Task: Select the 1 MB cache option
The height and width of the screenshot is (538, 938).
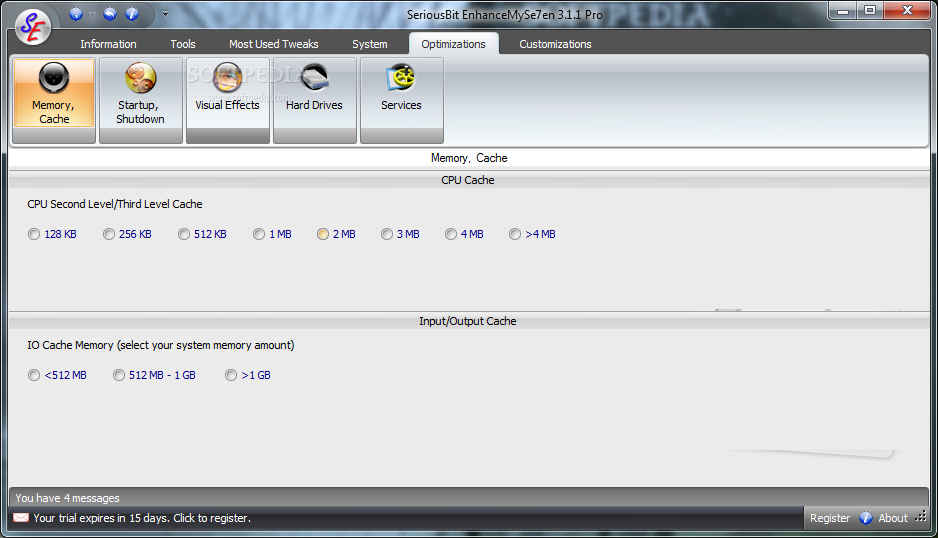Action: [x=272, y=234]
